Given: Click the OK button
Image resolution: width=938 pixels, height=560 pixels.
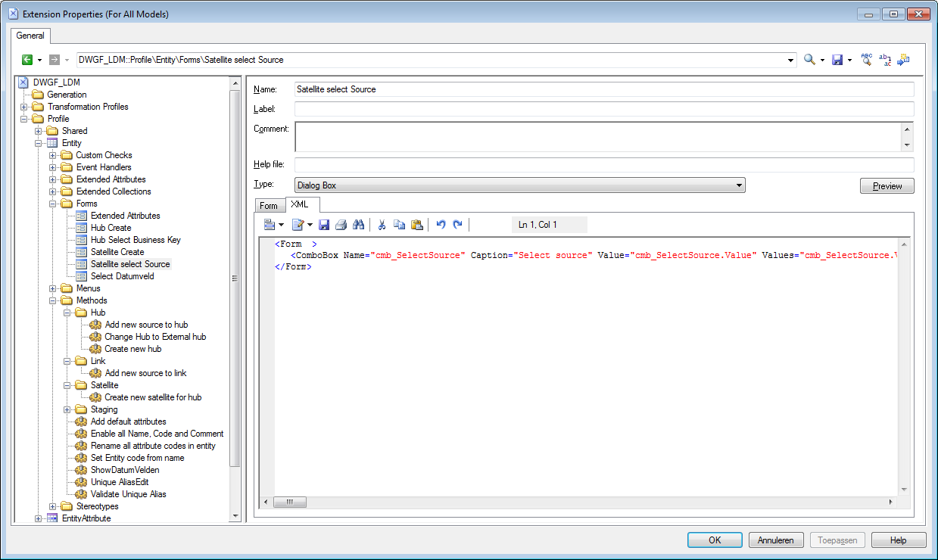Looking at the screenshot, I should coord(715,540).
